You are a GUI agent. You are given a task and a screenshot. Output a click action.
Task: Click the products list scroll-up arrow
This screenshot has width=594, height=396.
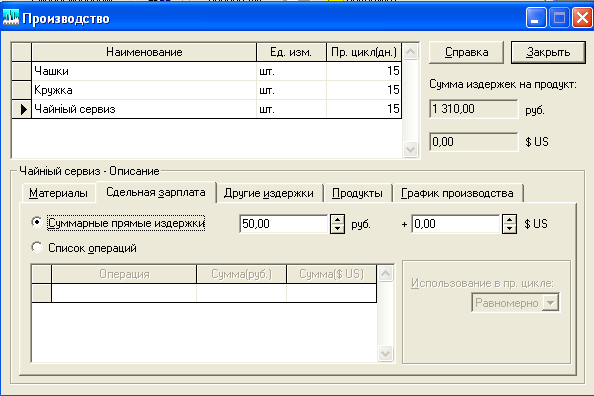pos(410,52)
